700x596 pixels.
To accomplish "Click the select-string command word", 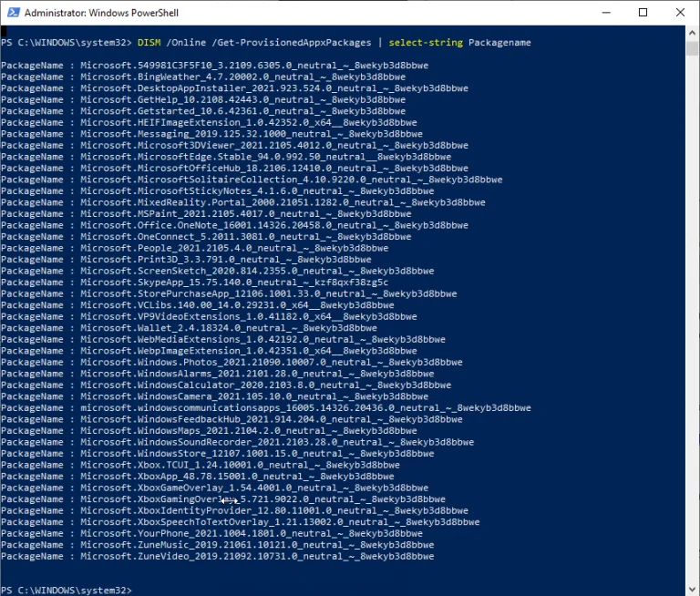I will coord(426,43).
